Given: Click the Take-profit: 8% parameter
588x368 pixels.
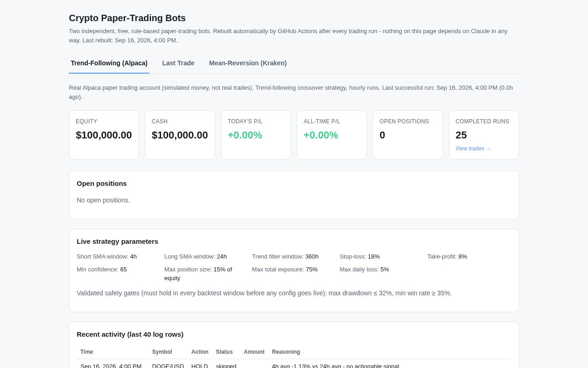Looking at the screenshot, I should point(447,256).
